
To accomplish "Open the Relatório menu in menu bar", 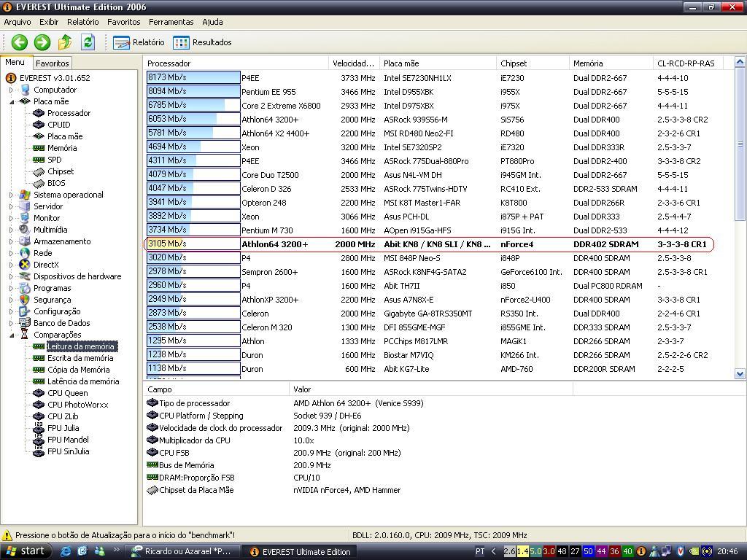I will point(83,22).
